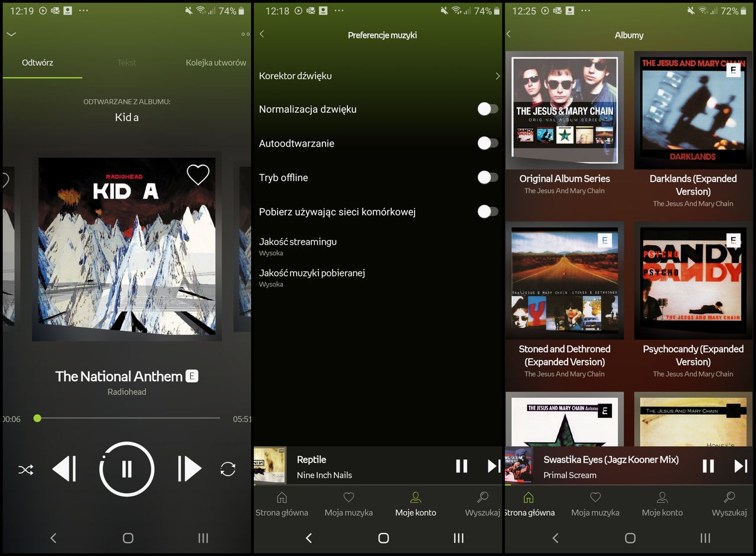The height and width of the screenshot is (556, 756).
Task: Click The National Anthem track title
Action: pyautogui.click(x=119, y=376)
